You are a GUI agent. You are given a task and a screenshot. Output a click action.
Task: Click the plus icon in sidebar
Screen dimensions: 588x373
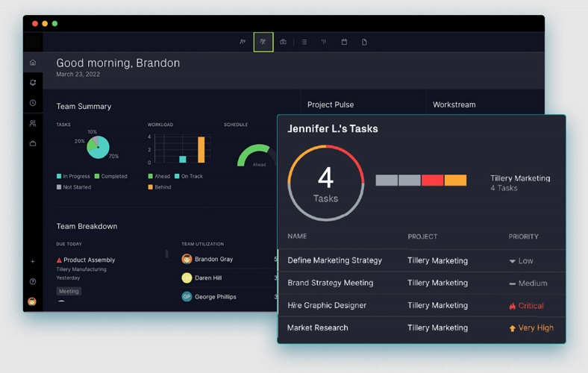[x=33, y=262]
